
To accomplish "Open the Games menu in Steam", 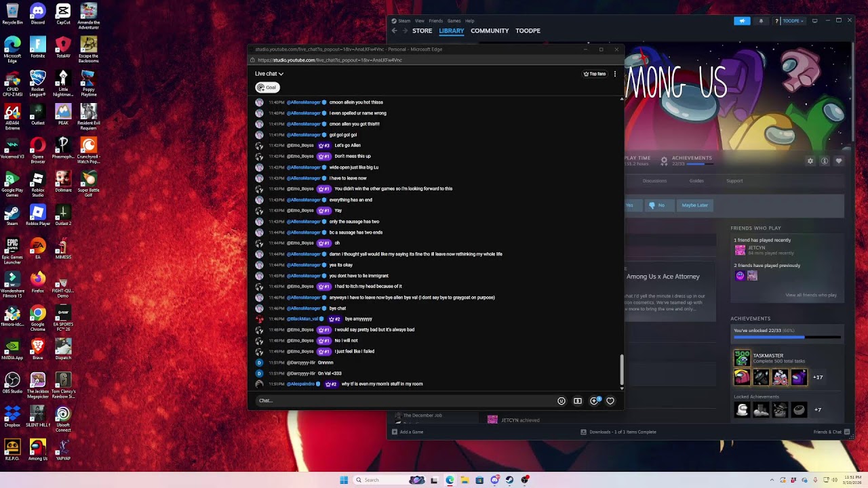I will [454, 21].
